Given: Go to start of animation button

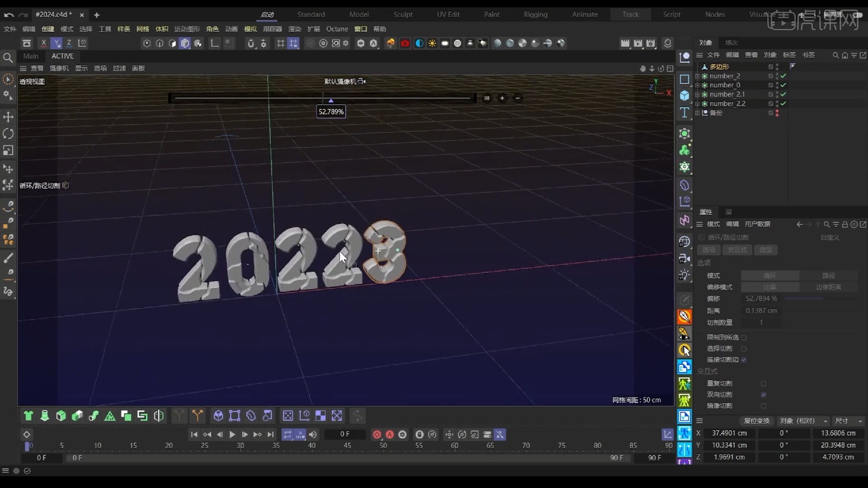Looking at the screenshot, I should (194, 434).
